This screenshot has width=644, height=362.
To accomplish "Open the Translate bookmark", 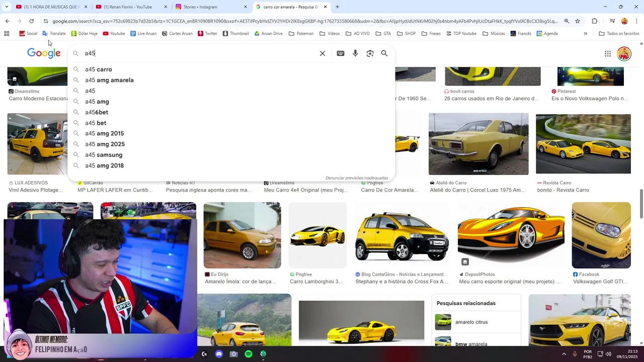I will click(x=54, y=34).
